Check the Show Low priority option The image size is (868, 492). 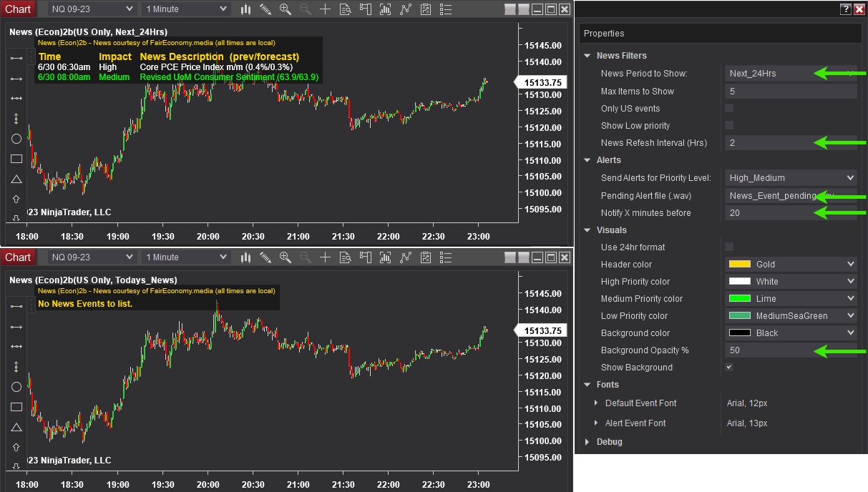[x=728, y=125]
